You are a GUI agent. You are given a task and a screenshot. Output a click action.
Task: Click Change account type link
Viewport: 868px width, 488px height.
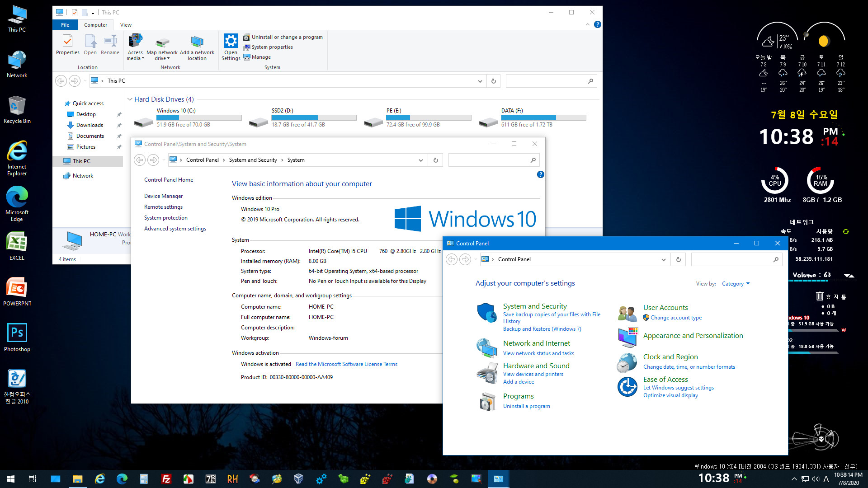click(676, 318)
